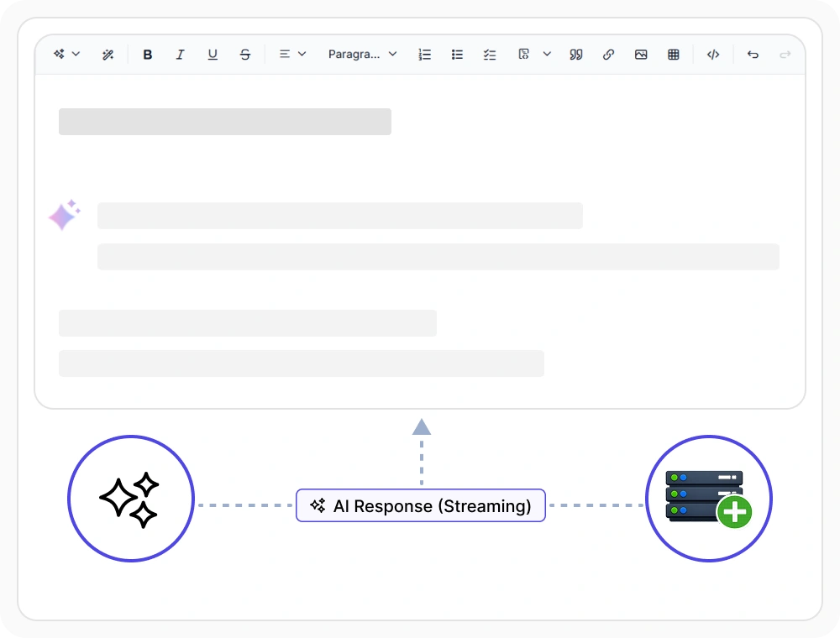This screenshot has width=840, height=638.
Task: Insert a block quote
Action: (576, 55)
